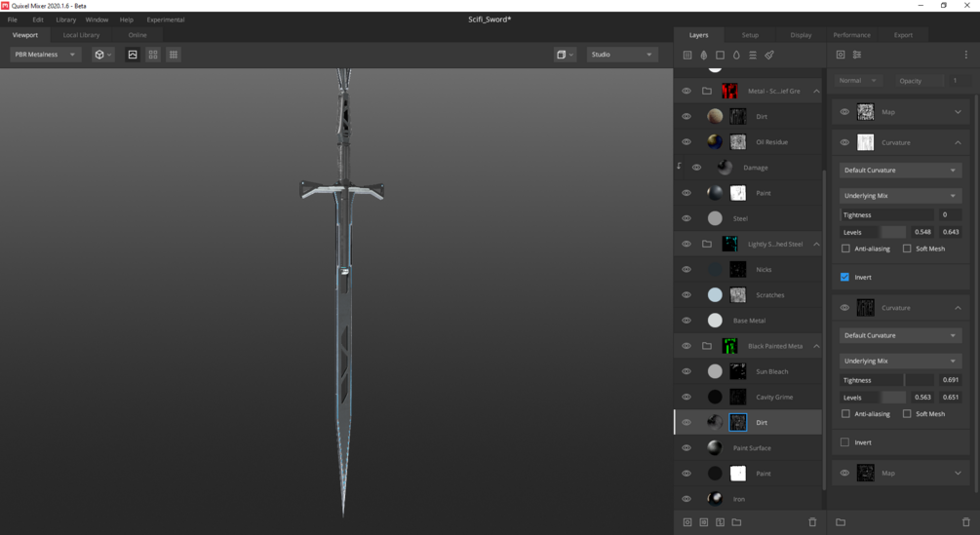Image resolution: width=980 pixels, height=535 pixels.
Task: Open the first Underlying Mix dropdown
Action: click(900, 196)
